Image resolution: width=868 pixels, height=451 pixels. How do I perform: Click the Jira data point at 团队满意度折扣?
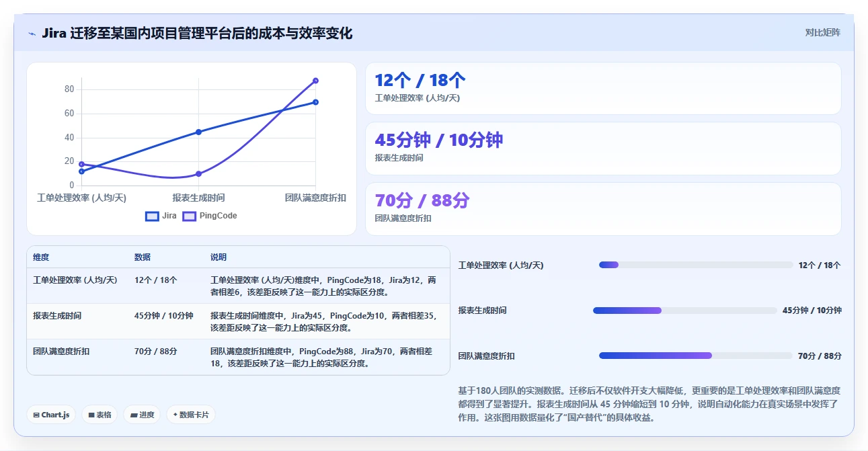coord(315,102)
